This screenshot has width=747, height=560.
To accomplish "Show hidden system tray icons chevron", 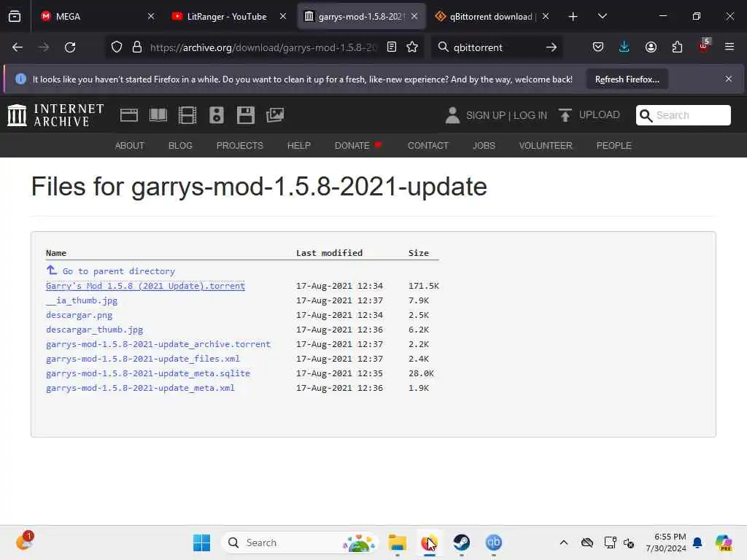I will tap(564, 542).
